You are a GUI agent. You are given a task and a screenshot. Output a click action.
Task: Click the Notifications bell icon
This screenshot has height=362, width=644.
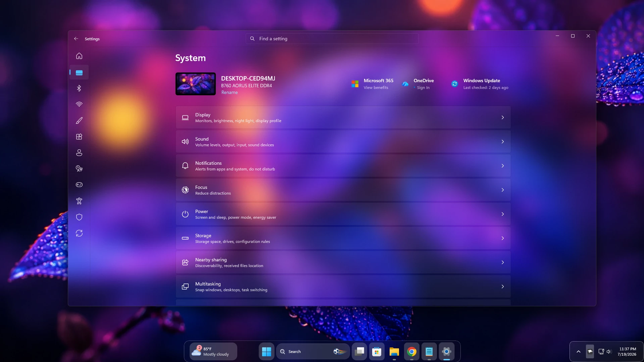[185, 166]
